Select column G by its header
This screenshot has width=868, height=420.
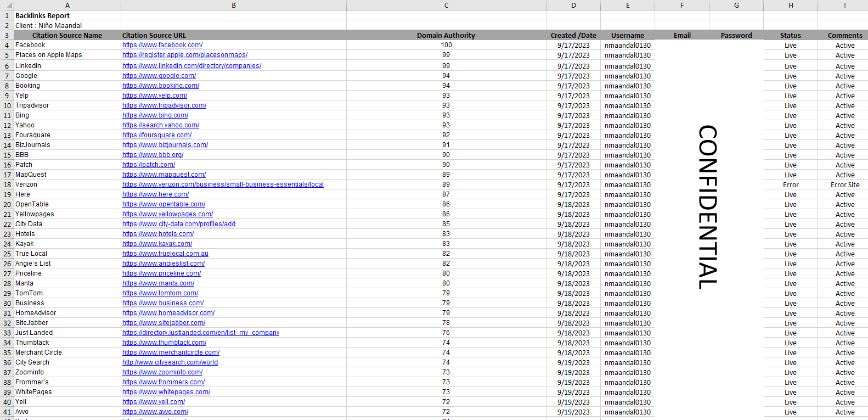point(736,5)
